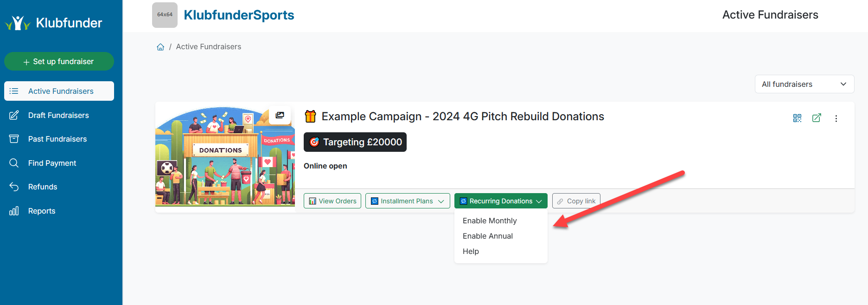Open the campaign QR code icon
This screenshot has width=868, height=305.
797,118
